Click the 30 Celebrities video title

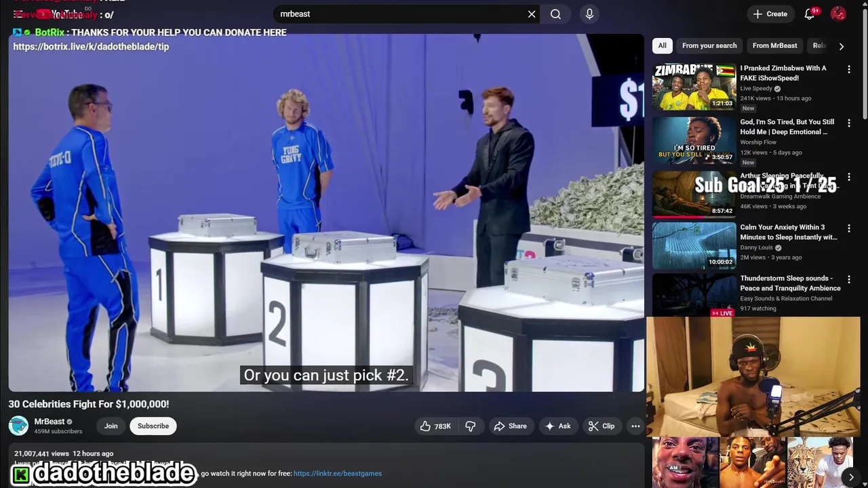point(89,404)
